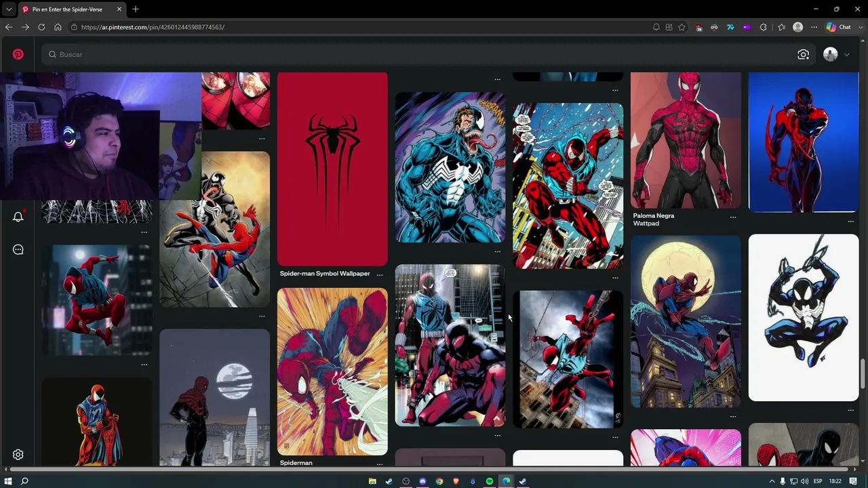Open the clock showing 18:22

pos(835,481)
